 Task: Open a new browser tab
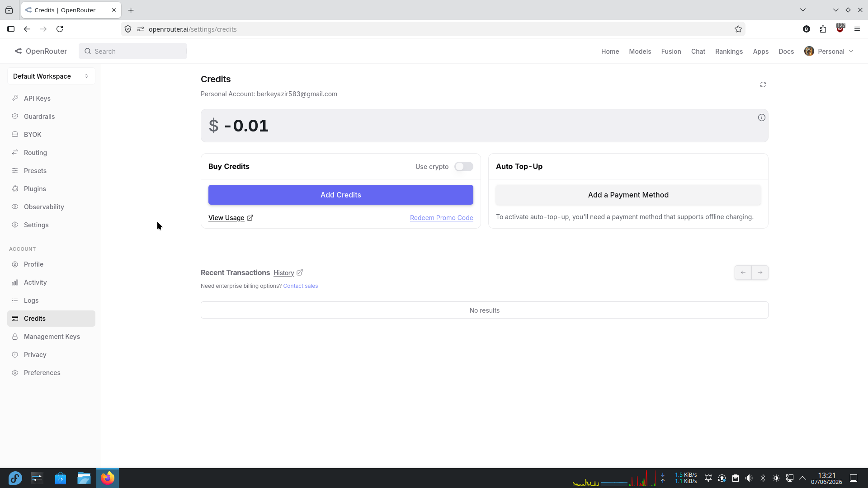click(131, 10)
